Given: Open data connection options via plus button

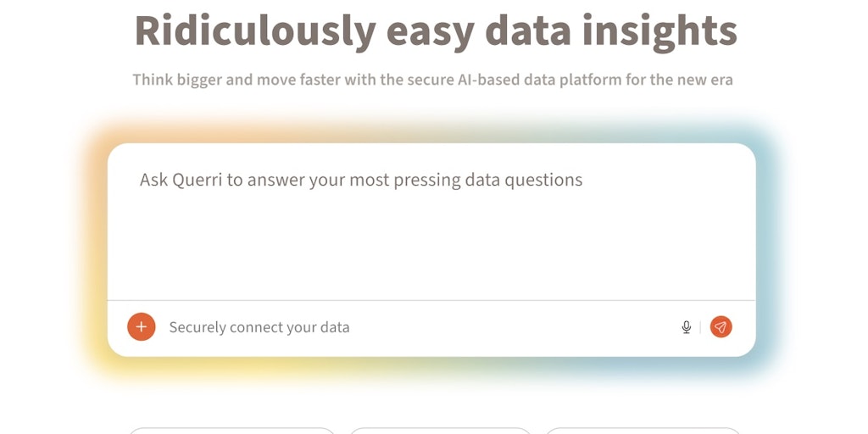Looking at the screenshot, I should [142, 326].
